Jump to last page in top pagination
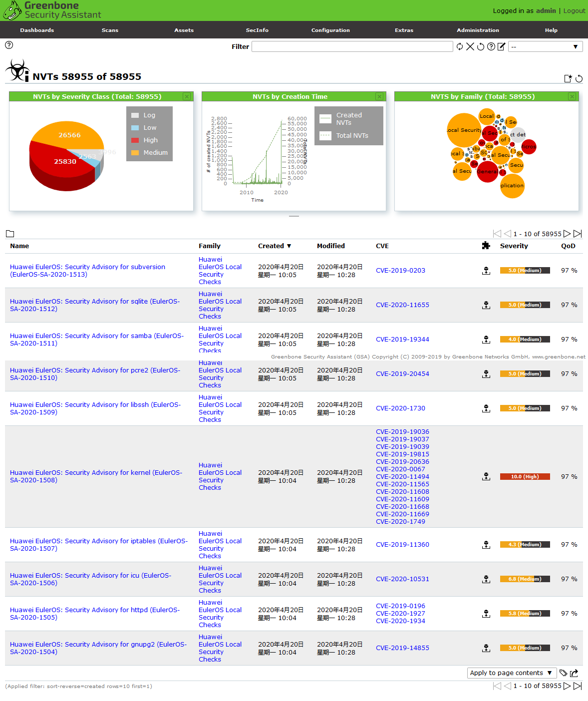This screenshot has height=701, width=588. 578,234
